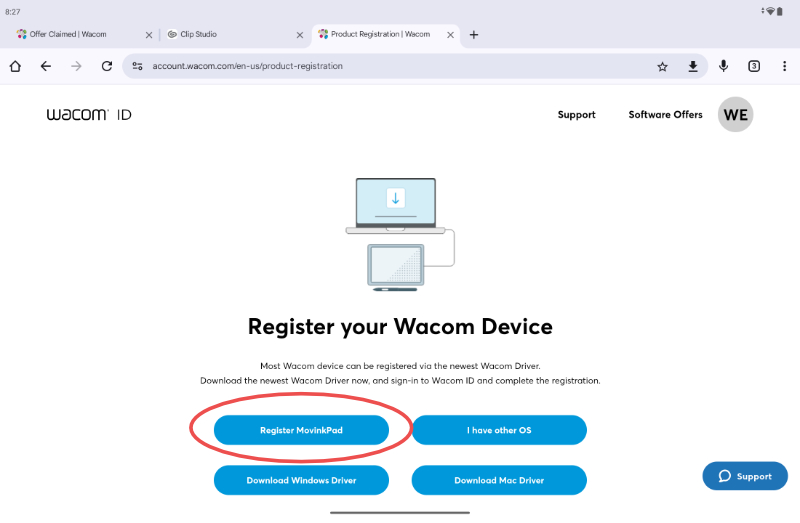Close the Clip Studio tab
The height and width of the screenshot is (523, 800).
(x=299, y=35)
